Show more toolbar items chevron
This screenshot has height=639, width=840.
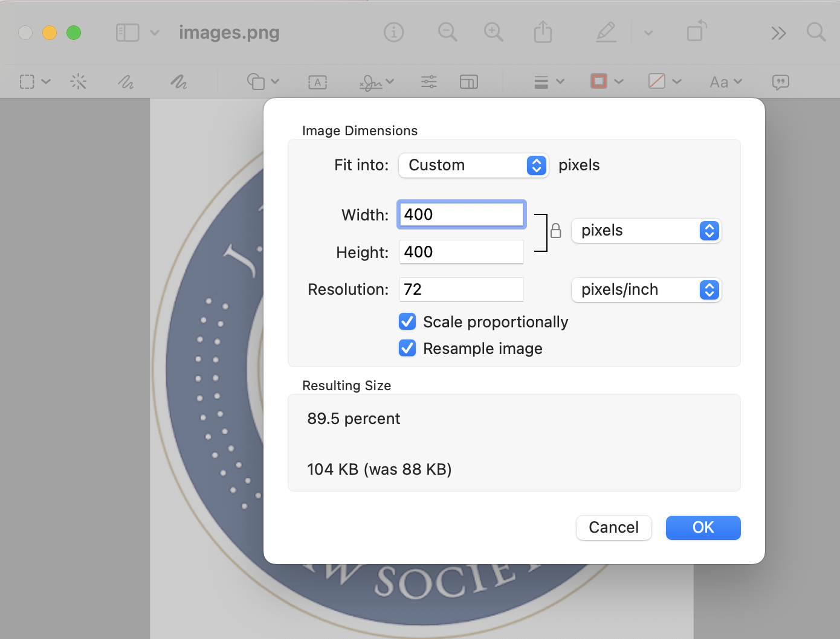point(779,33)
